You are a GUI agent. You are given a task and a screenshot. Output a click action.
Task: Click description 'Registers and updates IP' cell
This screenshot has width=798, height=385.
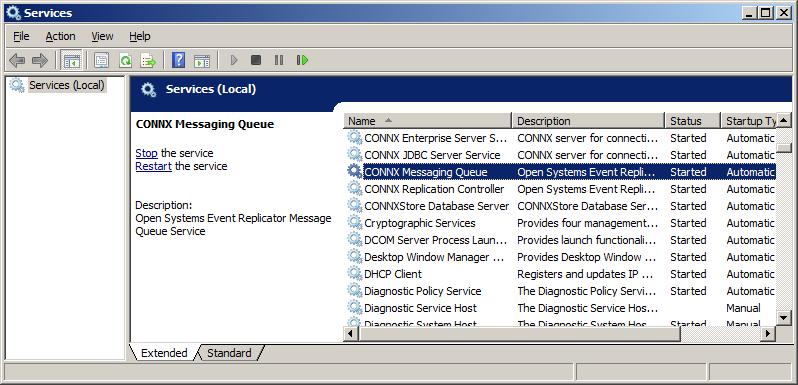point(585,274)
